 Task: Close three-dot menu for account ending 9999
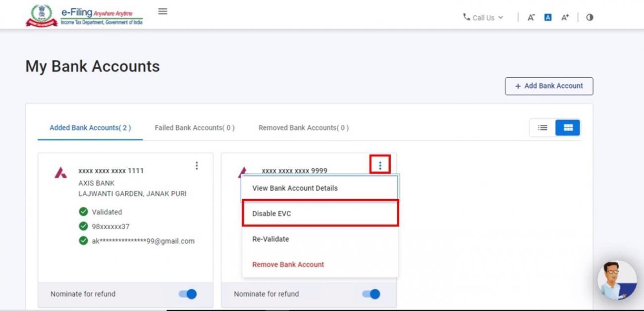(x=380, y=165)
